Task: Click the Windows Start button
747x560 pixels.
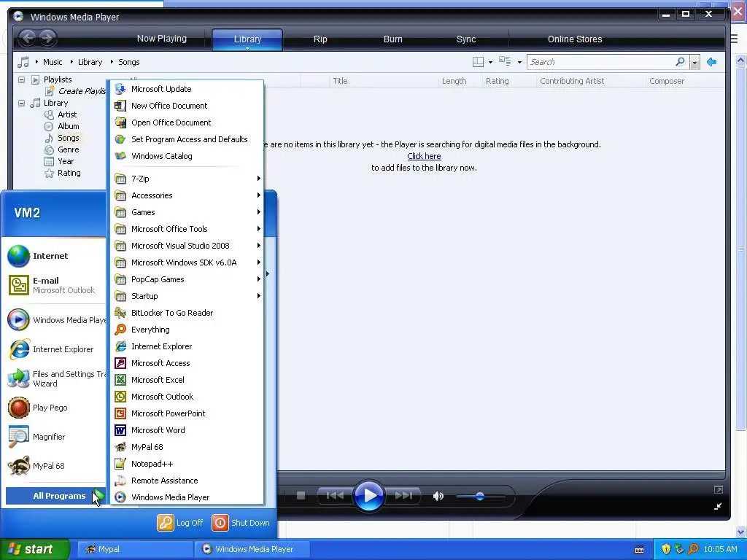Action: [35, 549]
